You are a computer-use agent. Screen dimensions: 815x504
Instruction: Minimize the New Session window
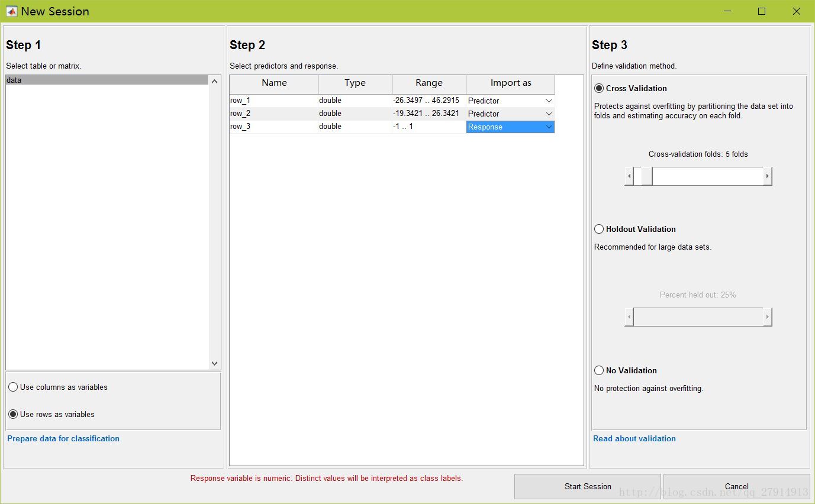tap(727, 11)
